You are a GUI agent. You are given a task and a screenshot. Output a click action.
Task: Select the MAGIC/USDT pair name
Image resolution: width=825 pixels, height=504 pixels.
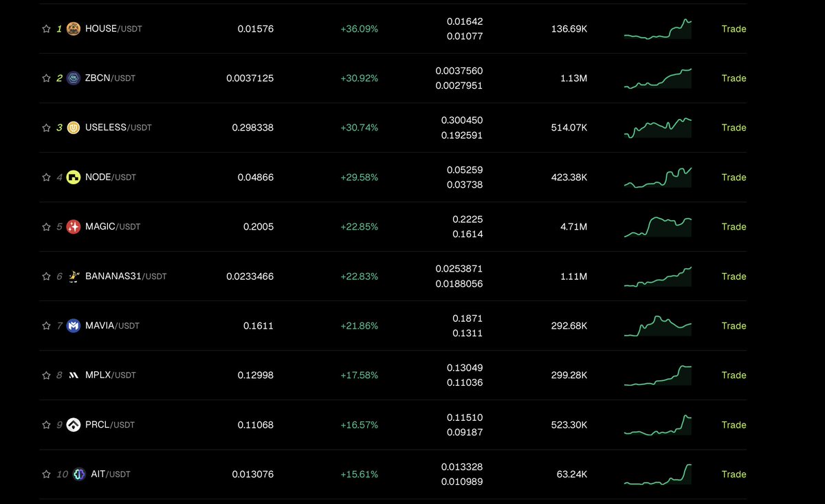tap(113, 227)
